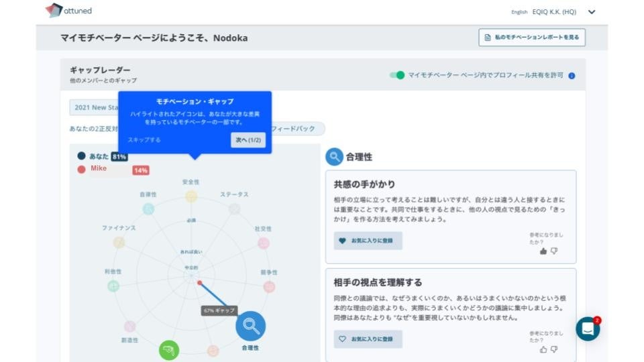The width and height of the screenshot is (644, 362).
Task: Select the ファイナンス motivator icon
Action: click(x=119, y=243)
